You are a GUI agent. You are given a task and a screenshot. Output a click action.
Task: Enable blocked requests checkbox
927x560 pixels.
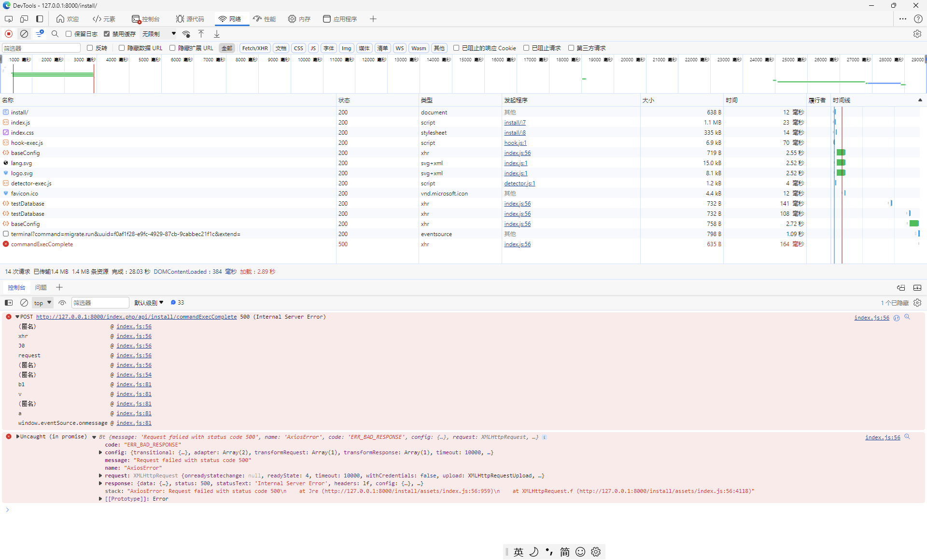point(526,48)
